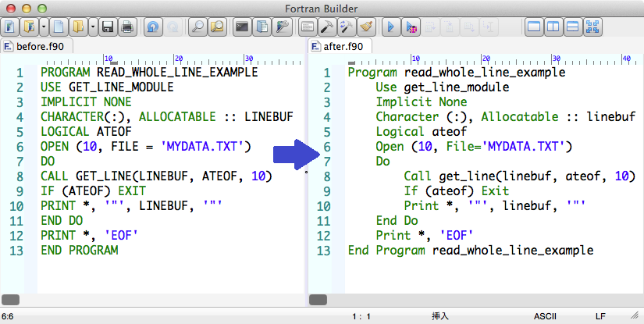The width and height of the screenshot is (644, 324).
Task: Select the before.f90 tab
Action: [37, 46]
